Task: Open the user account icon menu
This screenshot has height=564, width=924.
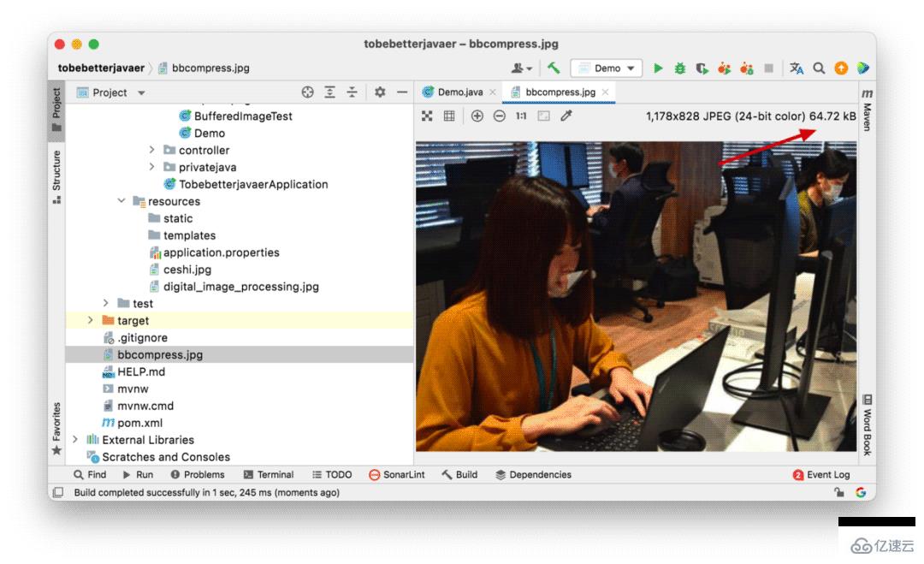Action: coord(522,68)
